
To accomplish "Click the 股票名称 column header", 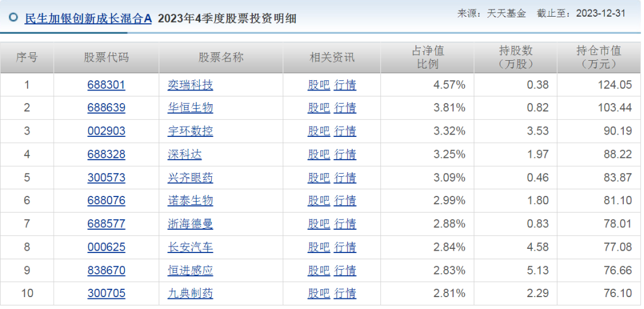I will pos(221,57).
